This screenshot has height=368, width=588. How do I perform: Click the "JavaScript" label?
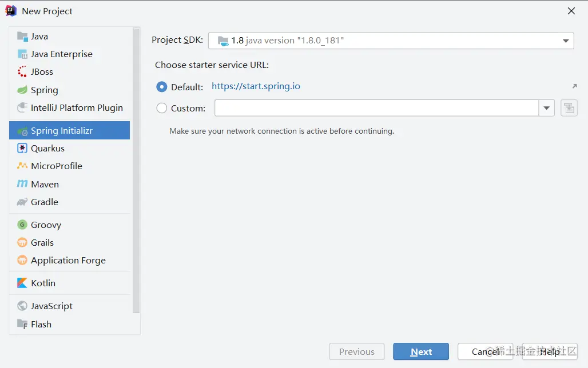(51, 306)
